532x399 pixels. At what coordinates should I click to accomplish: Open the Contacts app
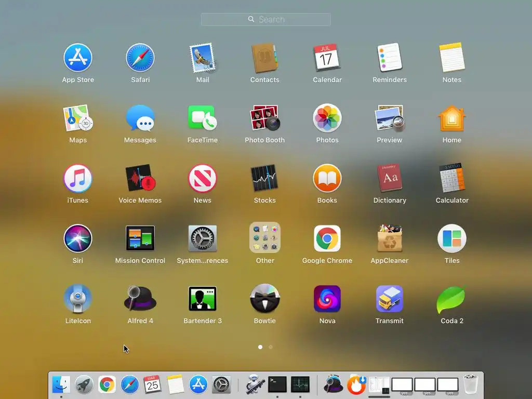pyautogui.click(x=264, y=58)
